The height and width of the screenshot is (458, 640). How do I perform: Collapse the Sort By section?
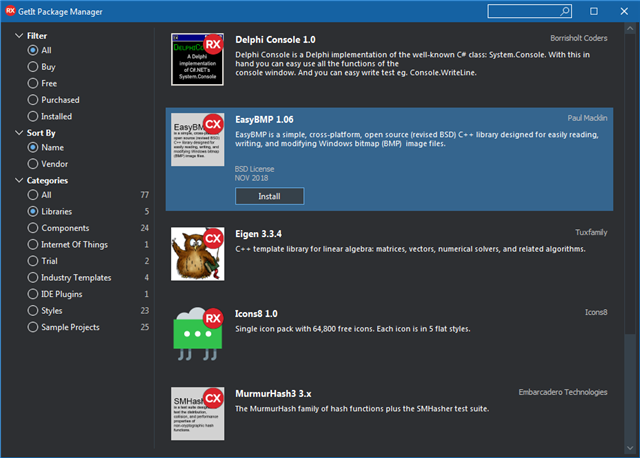[x=19, y=133]
